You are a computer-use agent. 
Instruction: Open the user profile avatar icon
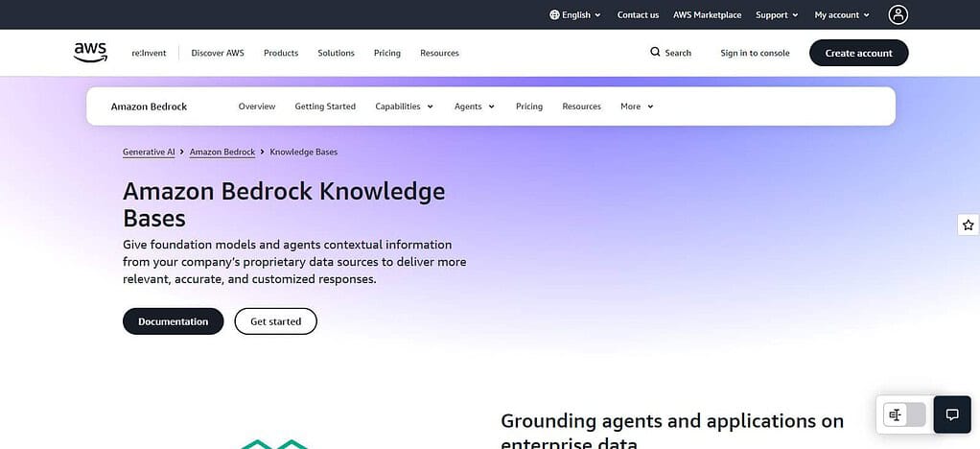coord(898,15)
